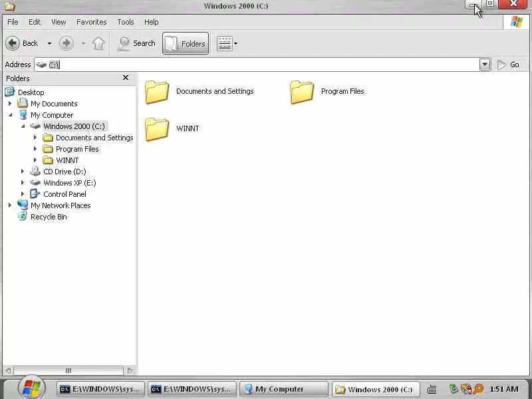The height and width of the screenshot is (399, 532).
Task: Select My Network Places in the tree
Action: coord(61,205)
